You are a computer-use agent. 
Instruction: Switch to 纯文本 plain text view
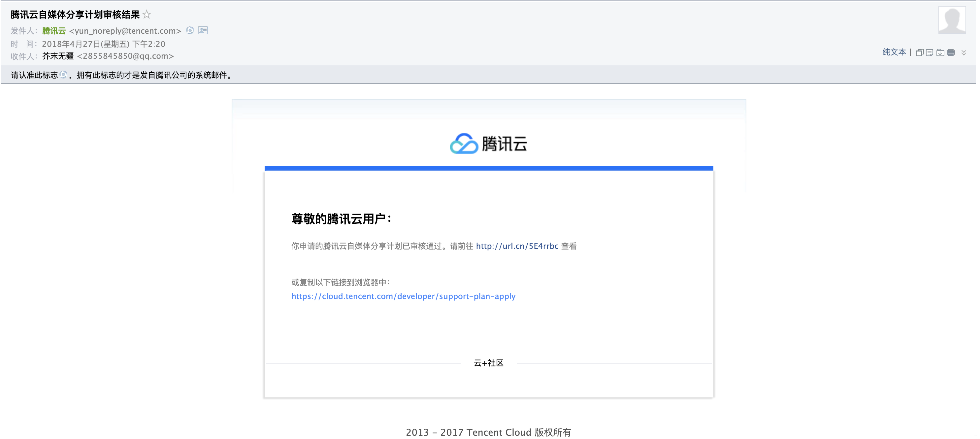(894, 52)
